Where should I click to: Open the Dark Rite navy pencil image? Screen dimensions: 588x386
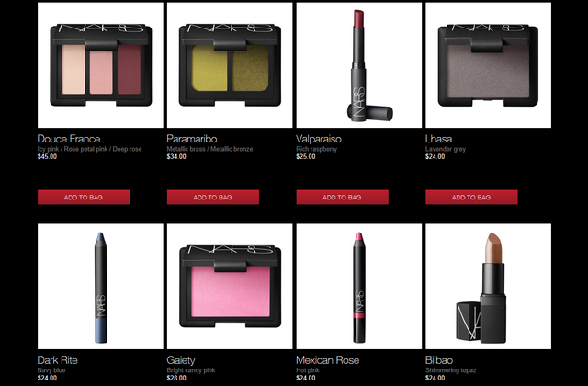[x=100, y=286]
